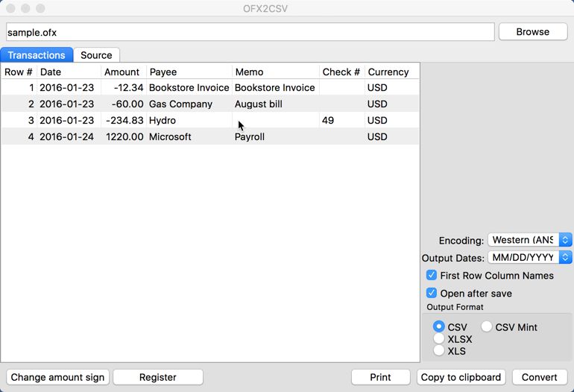
Task: Click Change amount sign button
Action: [x=57, y=377]
